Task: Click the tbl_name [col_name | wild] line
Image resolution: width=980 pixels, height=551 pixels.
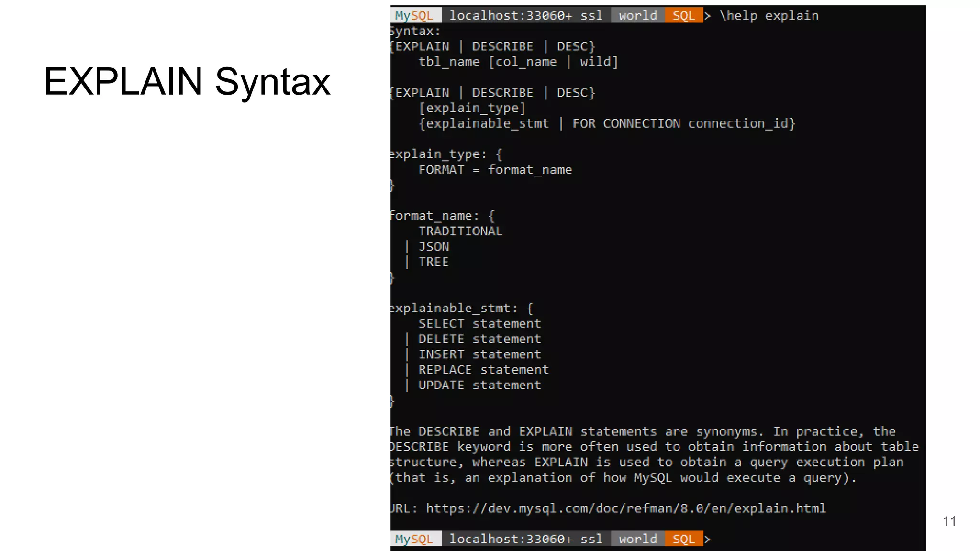Action: (518, 62)
